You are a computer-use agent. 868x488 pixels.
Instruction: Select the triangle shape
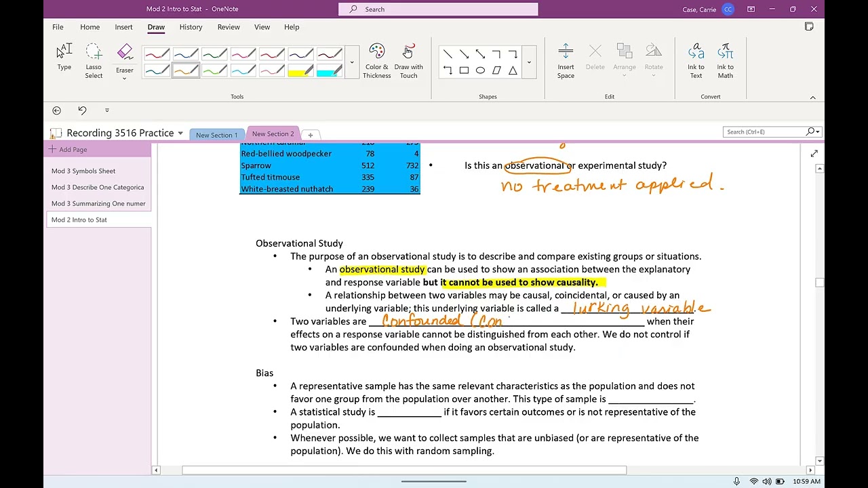513,70
